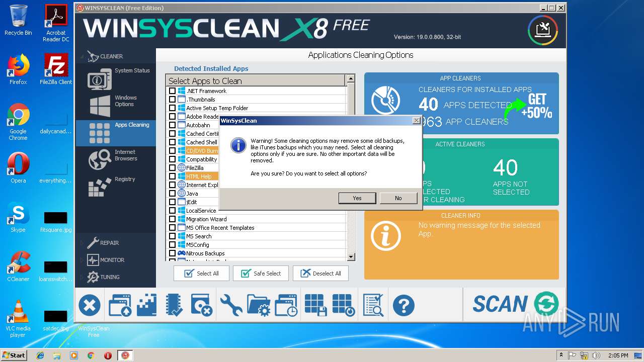Viewport: 644px width, 362px height.
Task: Click the Safe Select button
Action: [x=261, y=274]
